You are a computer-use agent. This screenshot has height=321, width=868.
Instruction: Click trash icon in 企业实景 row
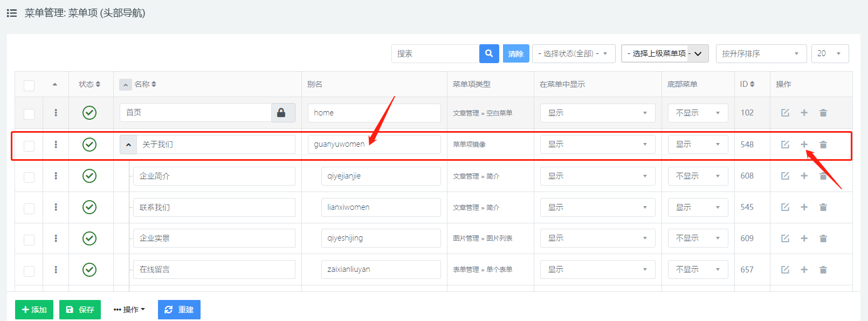pos(823,238)
